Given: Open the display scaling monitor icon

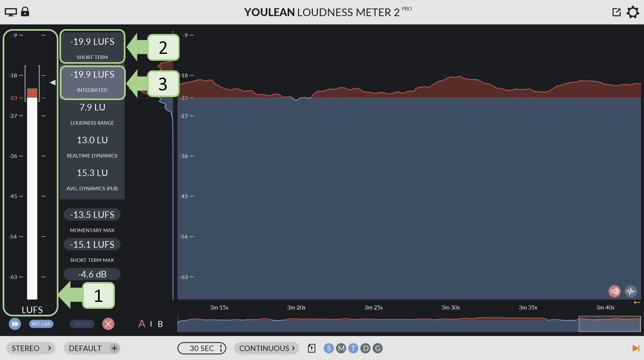Looking at the screenshot, I should pos(11,12).
